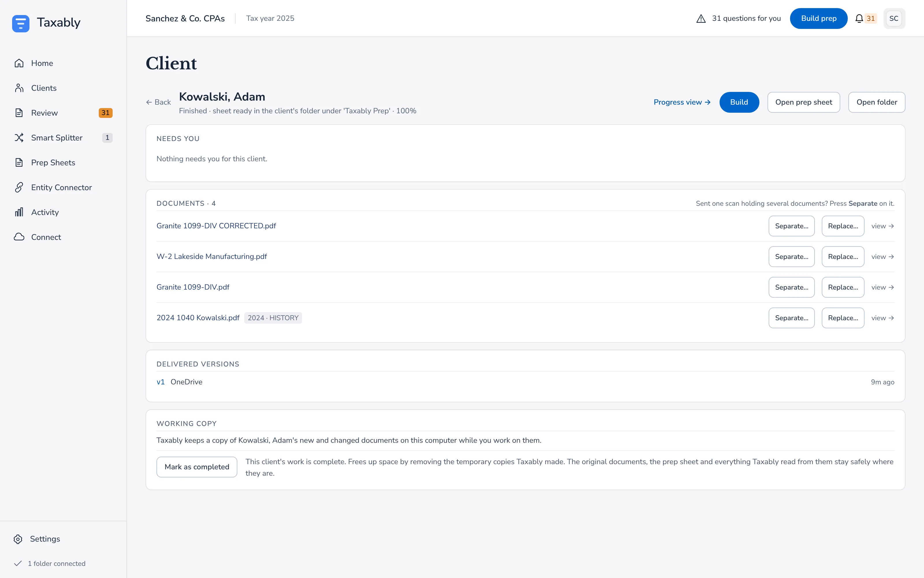Open Granite 1099-DIV CORRECTED.pdf file name

click(216, 226)
